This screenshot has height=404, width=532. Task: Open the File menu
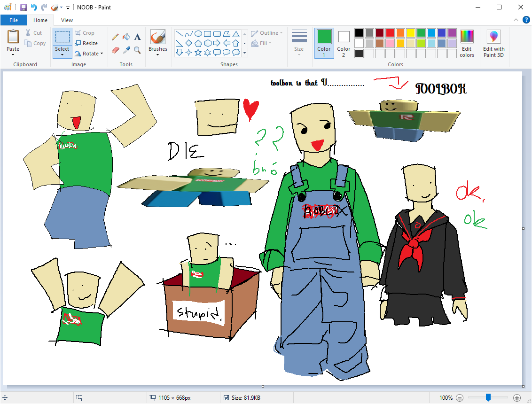point(14,20)
